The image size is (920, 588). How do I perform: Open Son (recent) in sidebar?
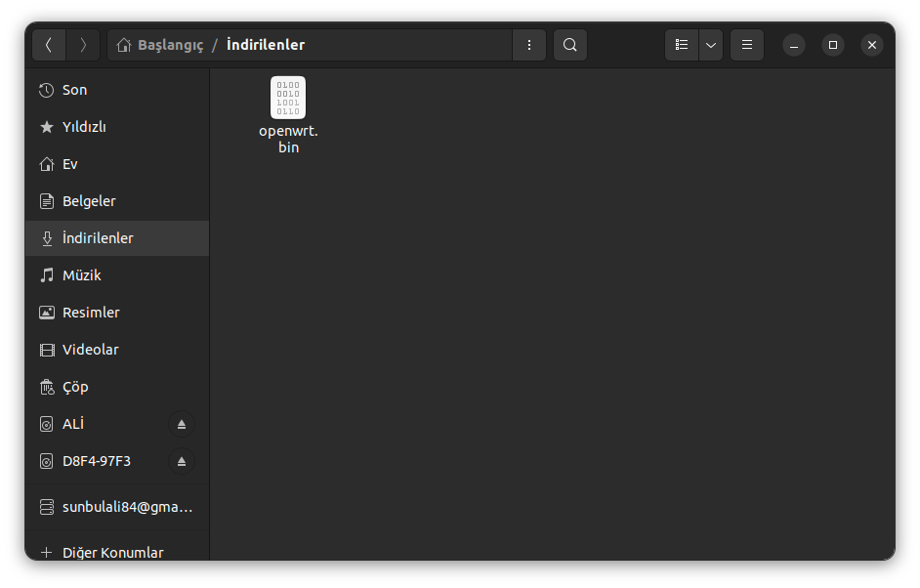click(x=117, y=90)
